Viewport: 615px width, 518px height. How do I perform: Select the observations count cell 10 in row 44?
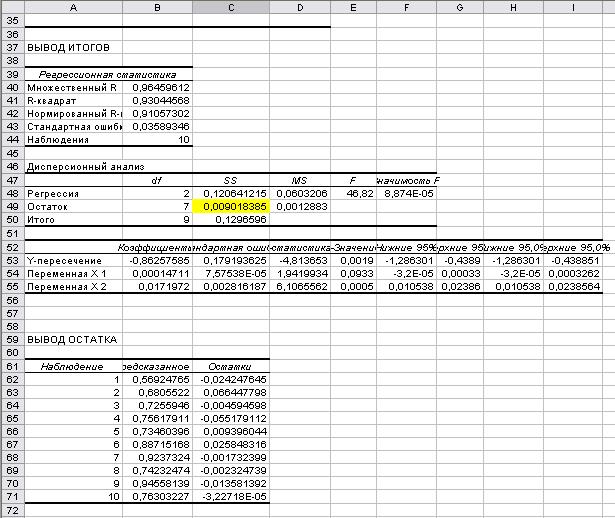(x=157, y=140)
